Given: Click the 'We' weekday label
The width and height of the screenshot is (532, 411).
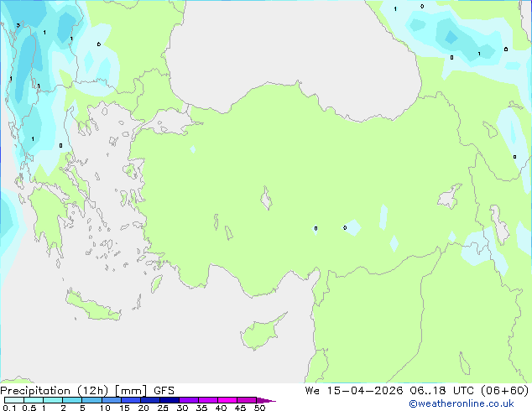Looking at the screenshot, I should pos(312,390).
